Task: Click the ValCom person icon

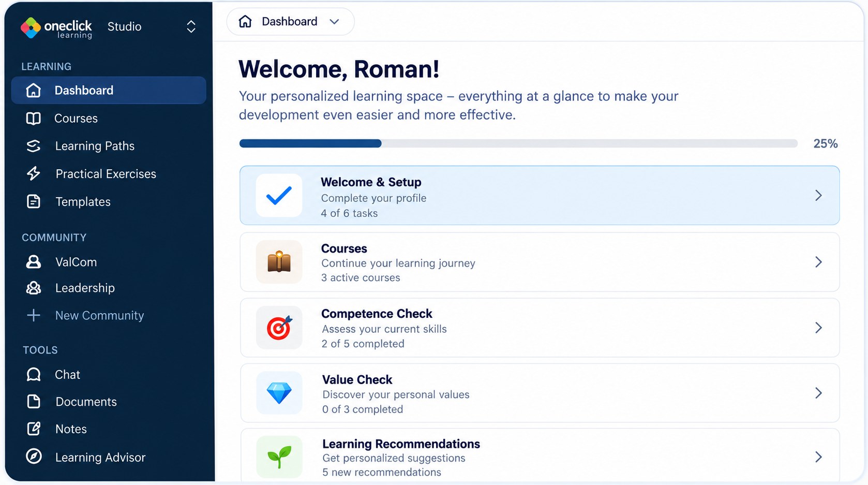Action: 34,262
